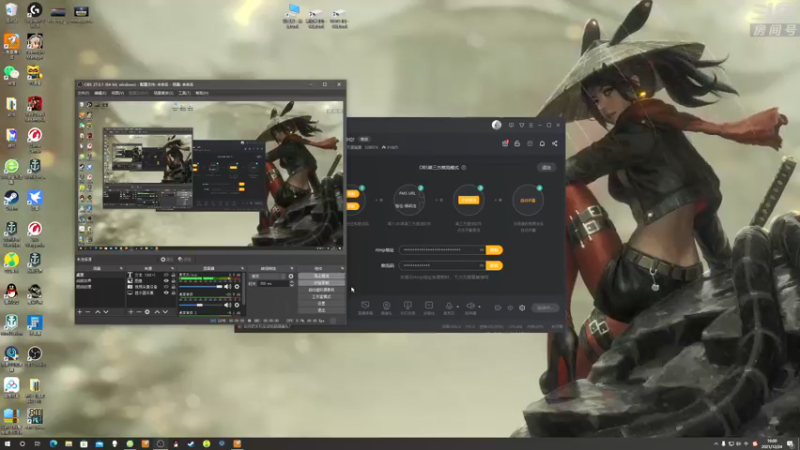Screen dimensions: 800x450
Task: Click the share icon in streaming app
Action: point(555,143)
